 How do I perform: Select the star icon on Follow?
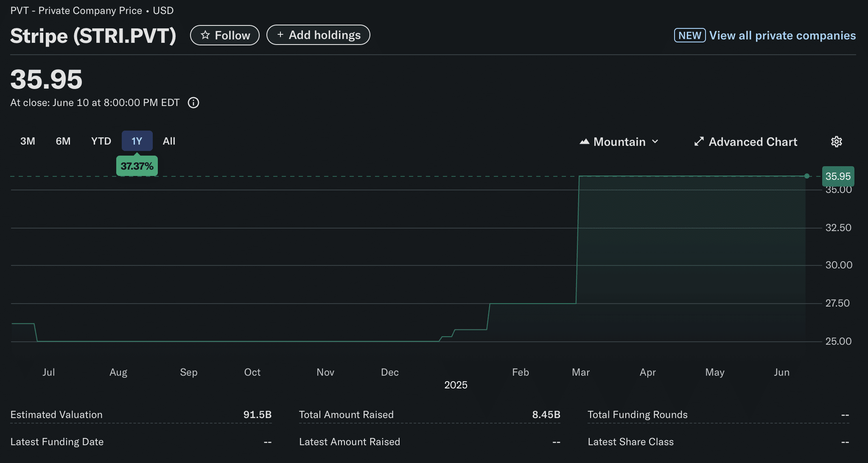(205, 35)
